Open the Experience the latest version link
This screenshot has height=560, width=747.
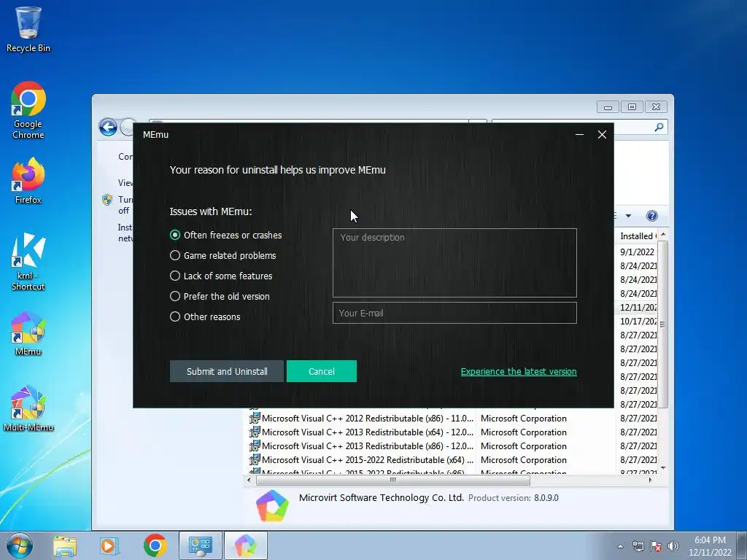(x=519, y=371)
